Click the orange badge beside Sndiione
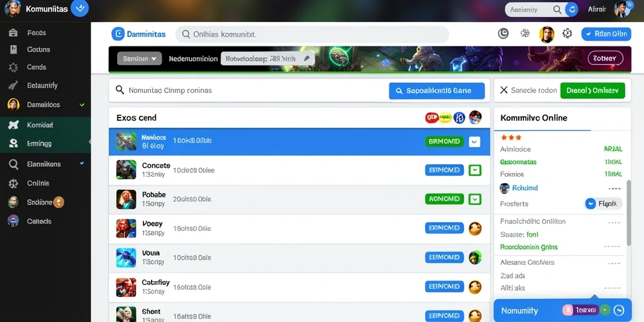 click(58, 202)
